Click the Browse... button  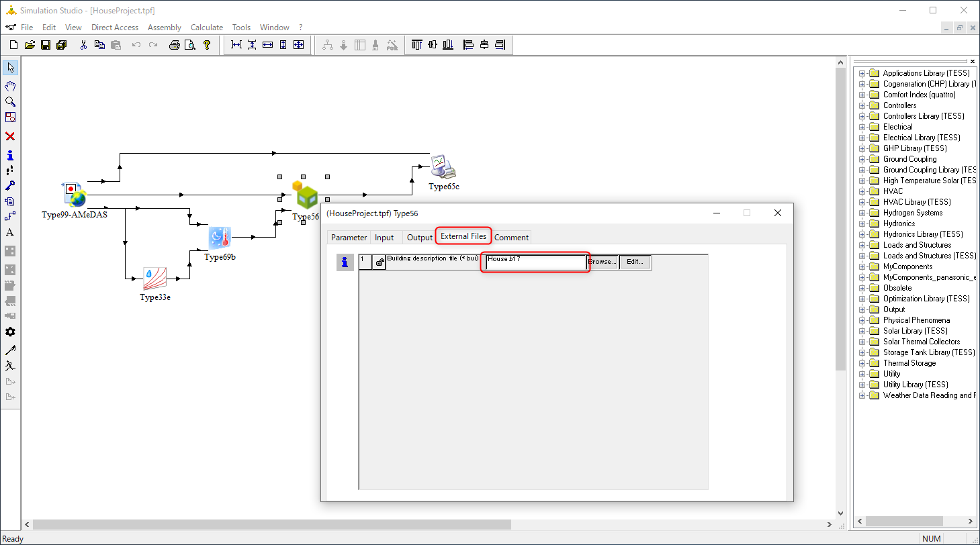602,262
